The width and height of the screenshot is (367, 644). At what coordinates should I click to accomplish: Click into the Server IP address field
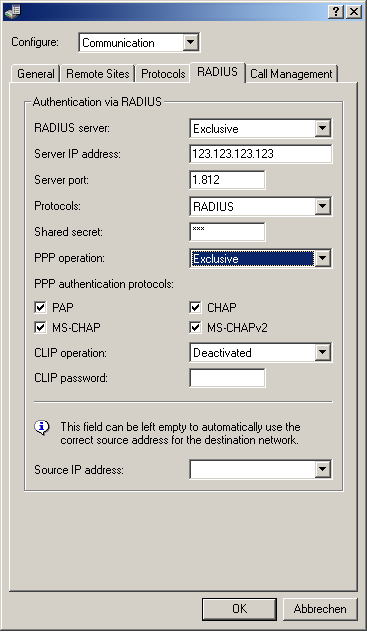[x=261, y=154]
